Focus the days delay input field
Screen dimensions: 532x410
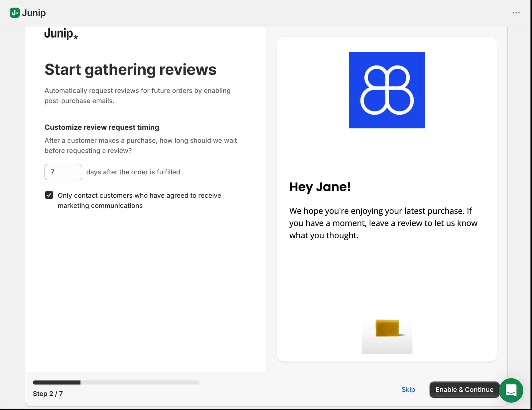coord(63,172)
